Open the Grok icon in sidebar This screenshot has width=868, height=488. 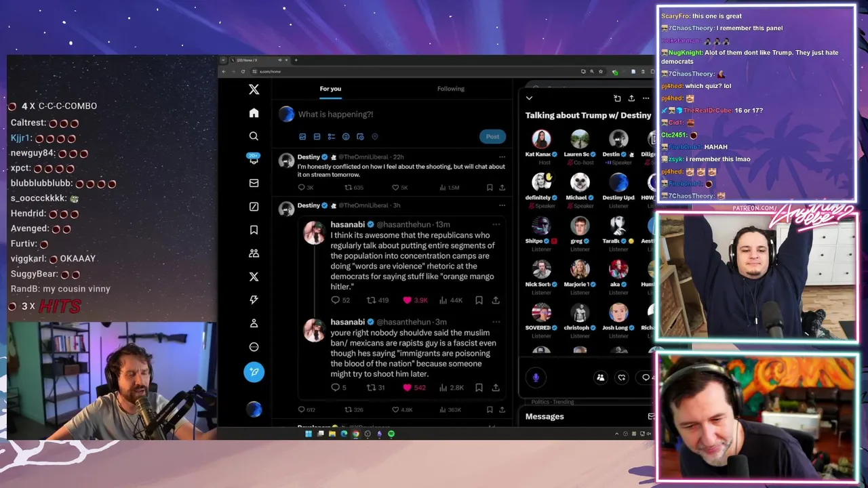click(x=254, y=207)
